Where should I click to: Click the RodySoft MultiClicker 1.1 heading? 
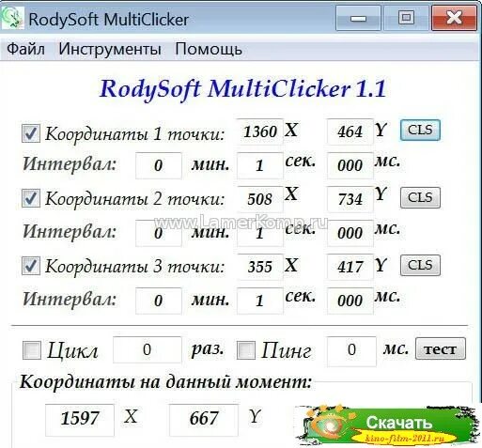[x=242, y=89]
